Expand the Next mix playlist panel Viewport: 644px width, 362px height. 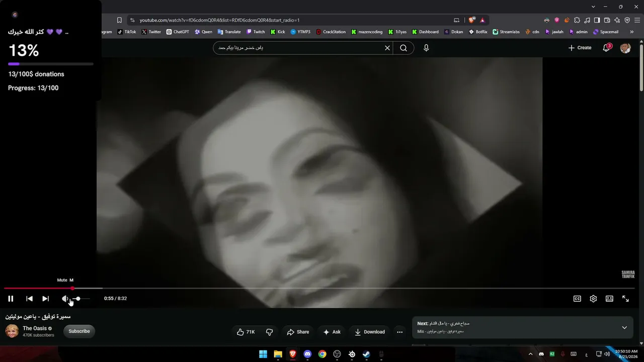click(624, 327)
